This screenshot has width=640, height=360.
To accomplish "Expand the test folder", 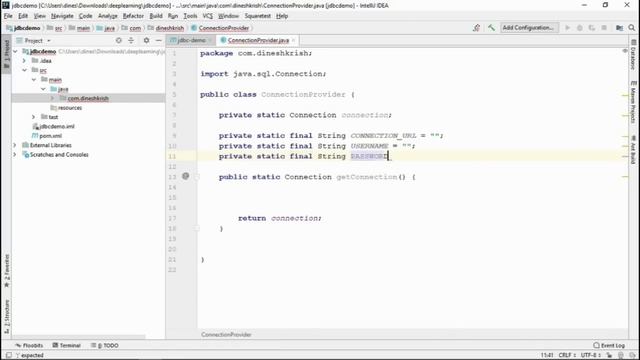I will pyautogui.click(x=34, y=117).
